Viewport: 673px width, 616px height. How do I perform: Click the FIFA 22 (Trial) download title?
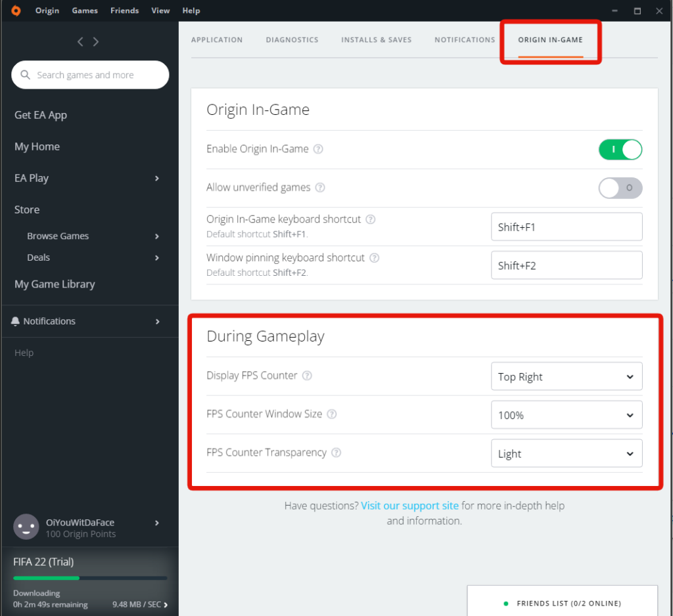43,562
